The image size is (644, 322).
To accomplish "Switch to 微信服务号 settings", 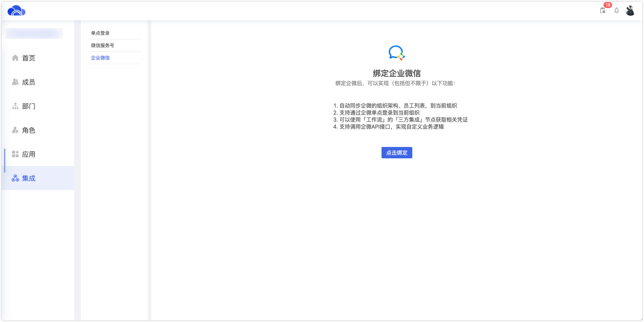I will (x=114, y=45).
